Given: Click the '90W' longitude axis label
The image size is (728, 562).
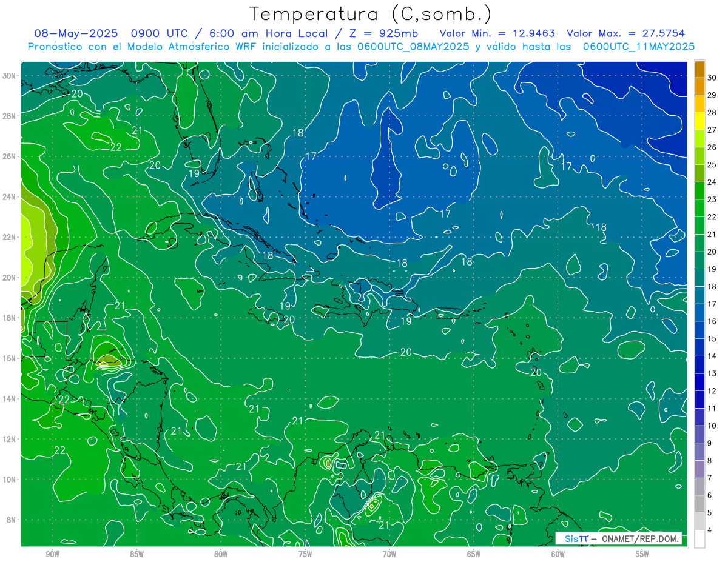Looking at the screenshot, I should [52, 554].
